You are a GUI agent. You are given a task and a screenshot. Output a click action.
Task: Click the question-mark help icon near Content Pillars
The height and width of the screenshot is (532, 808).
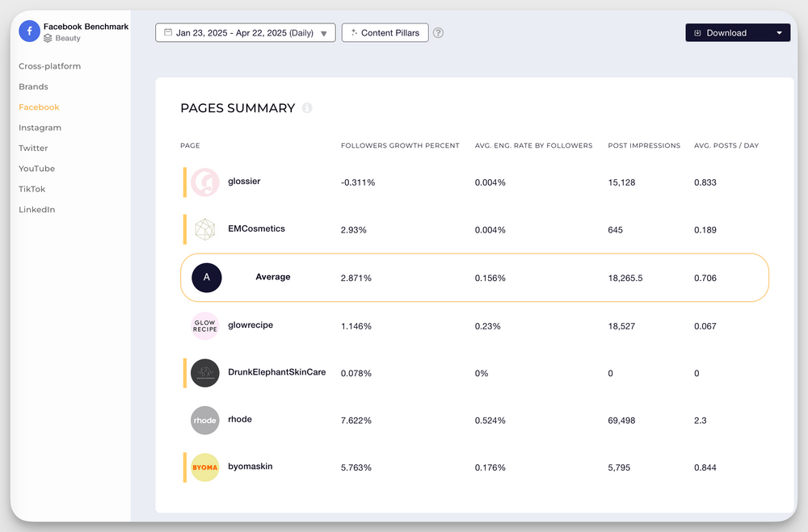438,32
